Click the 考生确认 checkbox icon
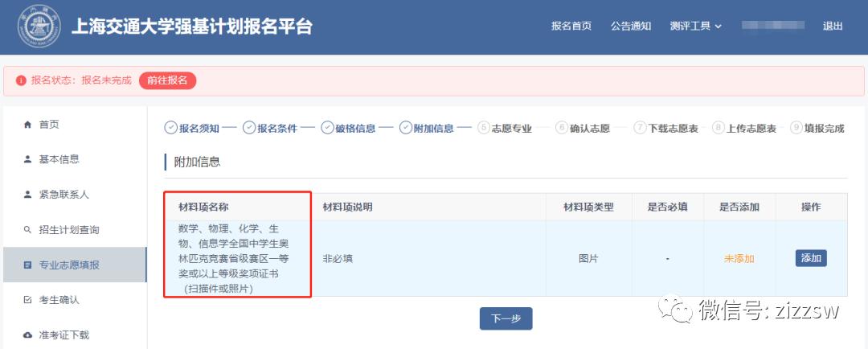This screenshot has width=868, height=349. [x=27, y=300]
